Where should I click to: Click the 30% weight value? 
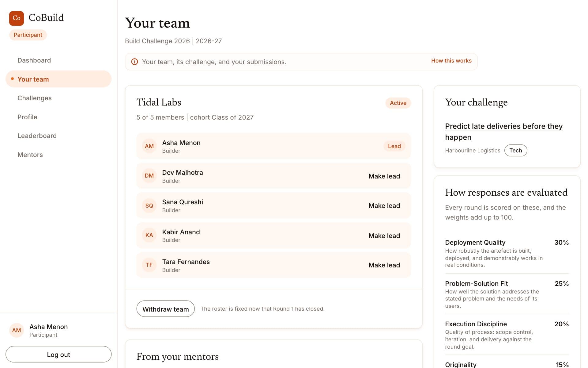point(561,243)
